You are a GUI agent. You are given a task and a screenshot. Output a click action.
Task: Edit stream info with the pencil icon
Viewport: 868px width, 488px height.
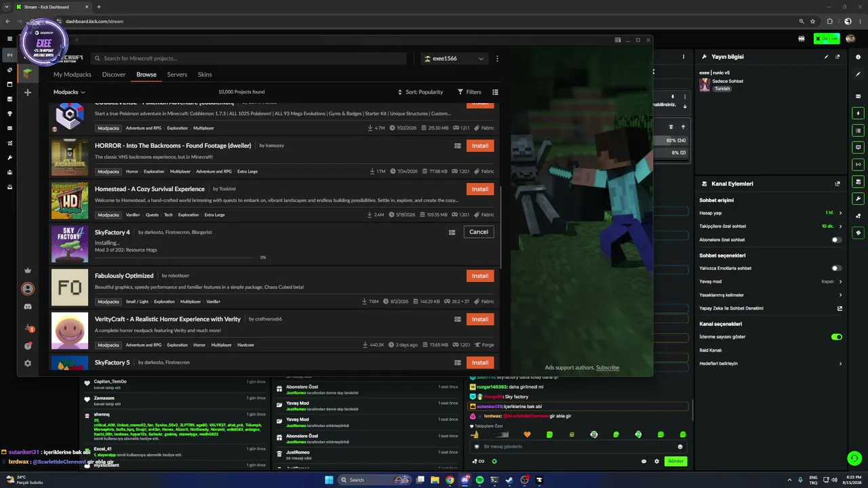pos(826,57)
